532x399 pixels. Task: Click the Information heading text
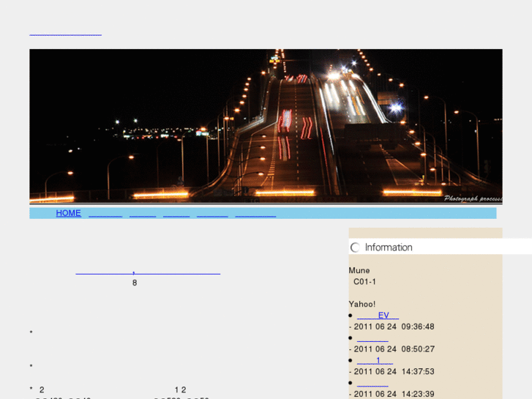(389, 247)
